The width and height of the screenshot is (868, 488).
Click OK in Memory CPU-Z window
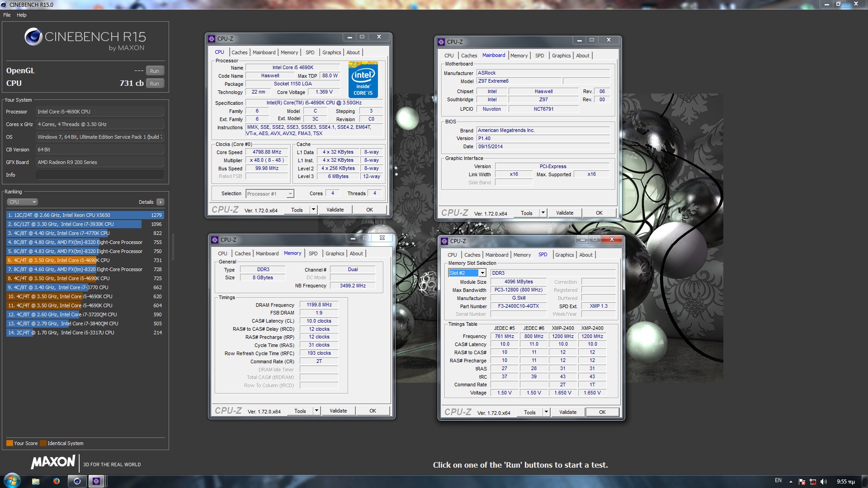(373, 411)
